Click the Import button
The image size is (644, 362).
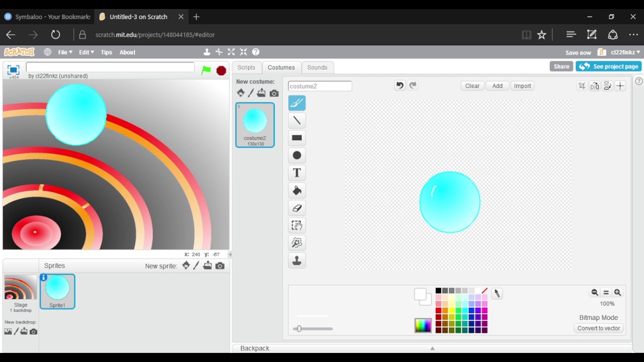coord(522,86)
